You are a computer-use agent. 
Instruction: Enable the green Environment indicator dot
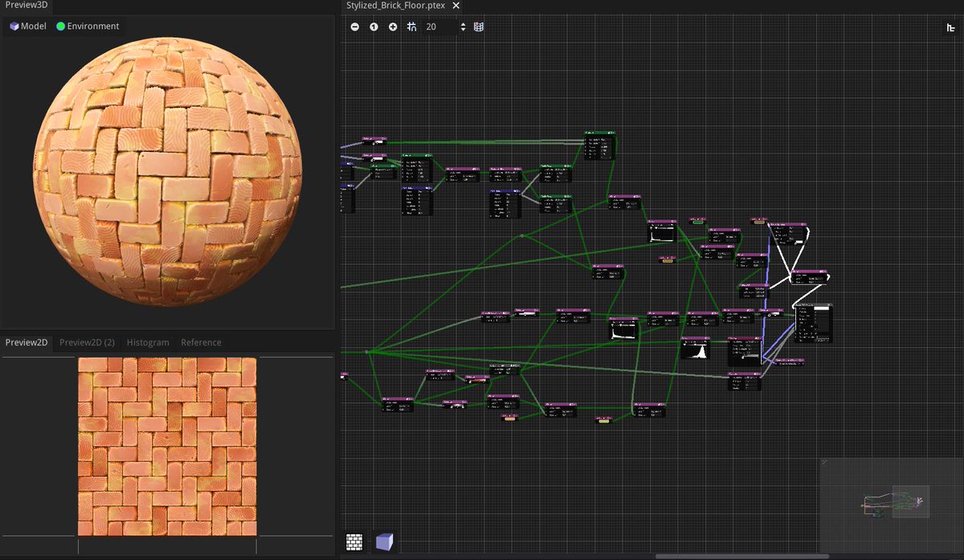59,26
